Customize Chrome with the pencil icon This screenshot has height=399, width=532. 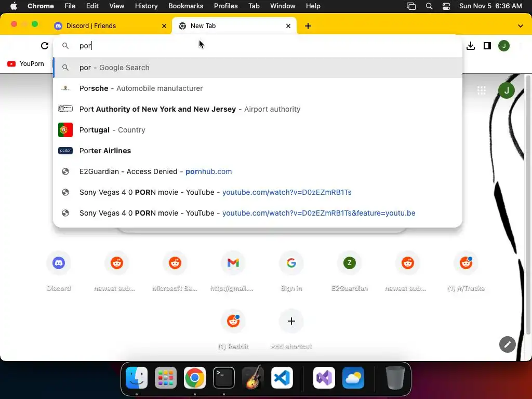[507, 345]
